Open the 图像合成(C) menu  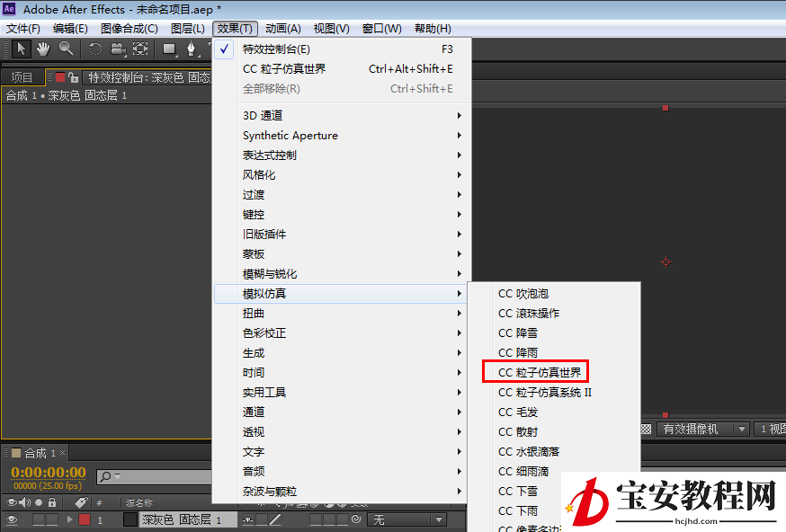pos(130,29)
